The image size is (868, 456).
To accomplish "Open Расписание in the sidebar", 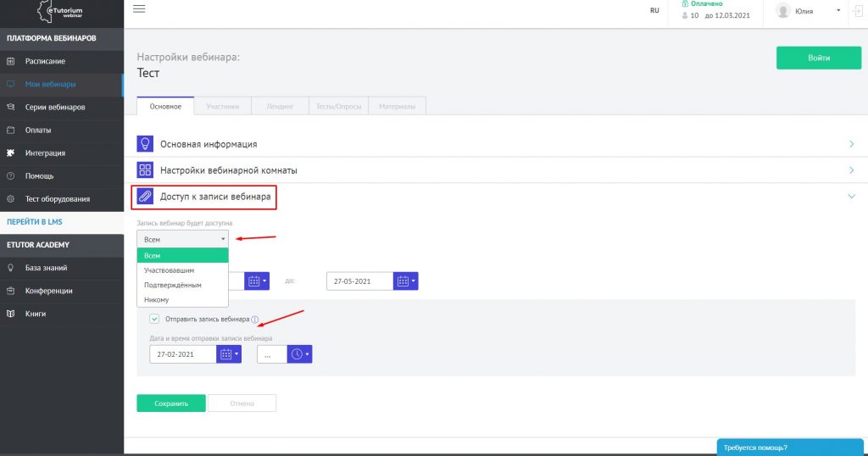I will (x=45, y=61).
